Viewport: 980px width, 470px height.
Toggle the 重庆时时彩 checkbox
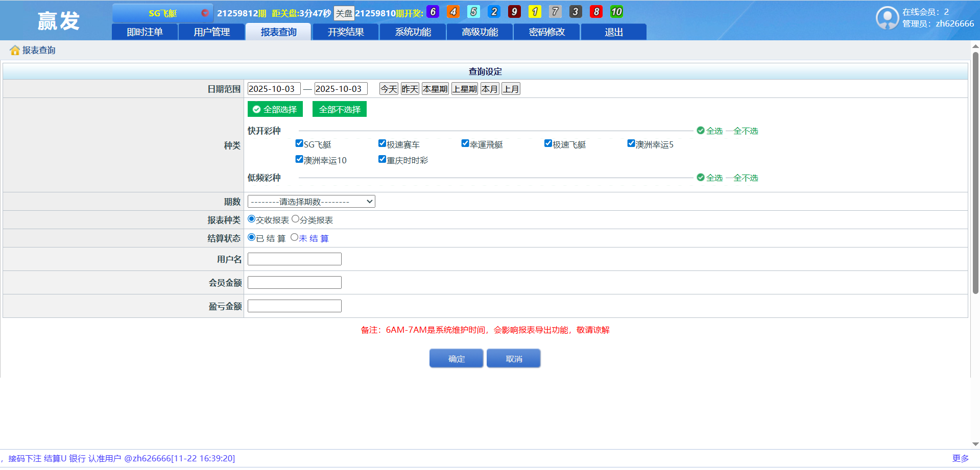382,159
